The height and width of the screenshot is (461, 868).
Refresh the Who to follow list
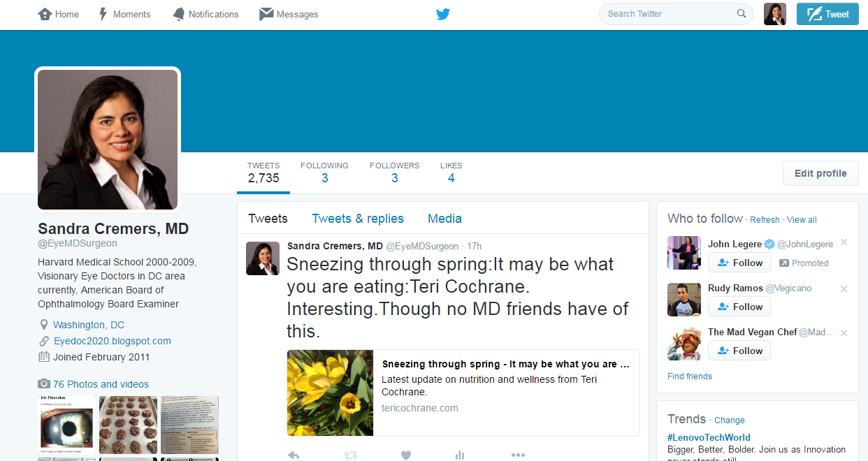click(x=765, y=220)
